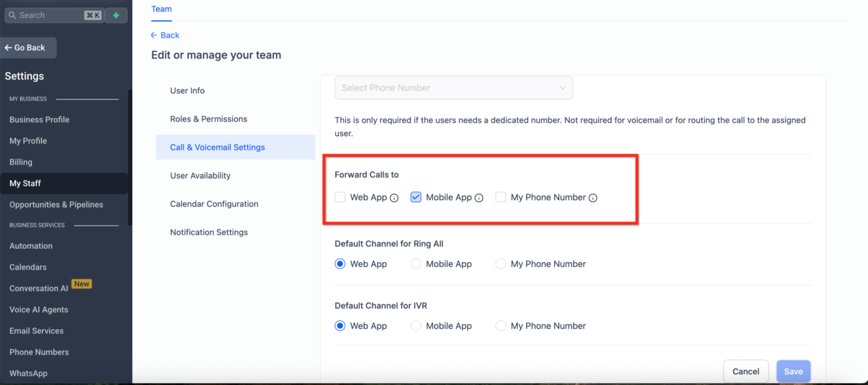868x385 pixels.
Task: Open Voice AI Agents settings
Action: (x=39, y=310)
